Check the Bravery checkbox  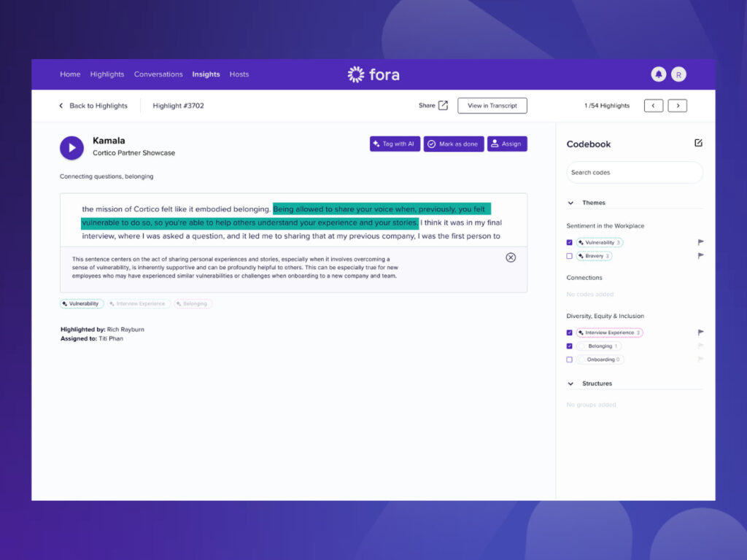569,256
